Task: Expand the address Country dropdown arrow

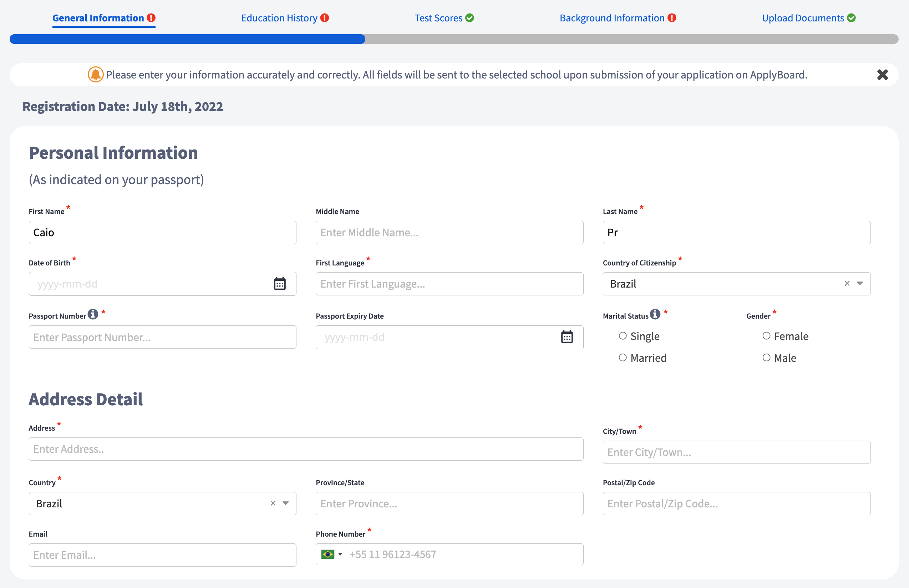Action: click(x=285, y=503)
